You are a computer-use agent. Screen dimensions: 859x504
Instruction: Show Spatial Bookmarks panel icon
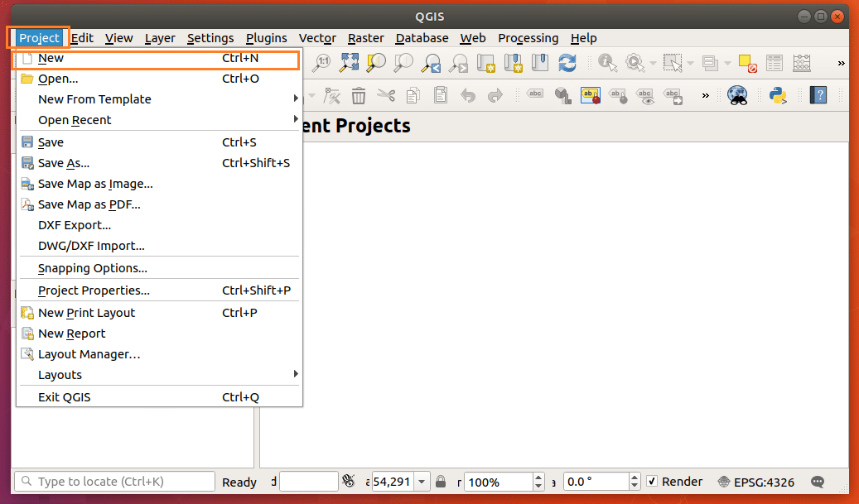click(540, 63)
